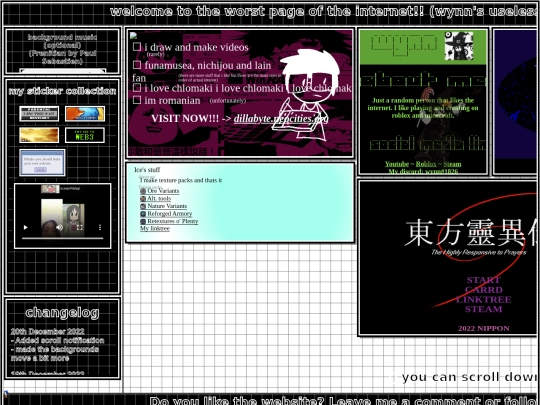
Task: Click the Parental Advisory sticker badge
Action: (39, 114)
